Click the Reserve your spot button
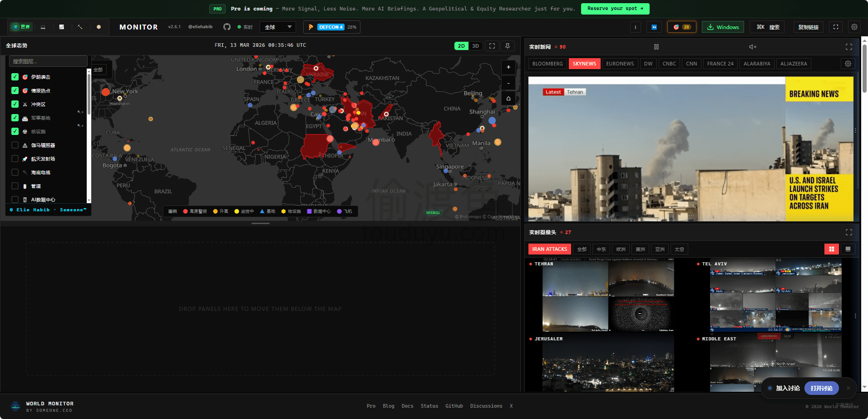This screenshot has width=868, height=419. [615, 9]
